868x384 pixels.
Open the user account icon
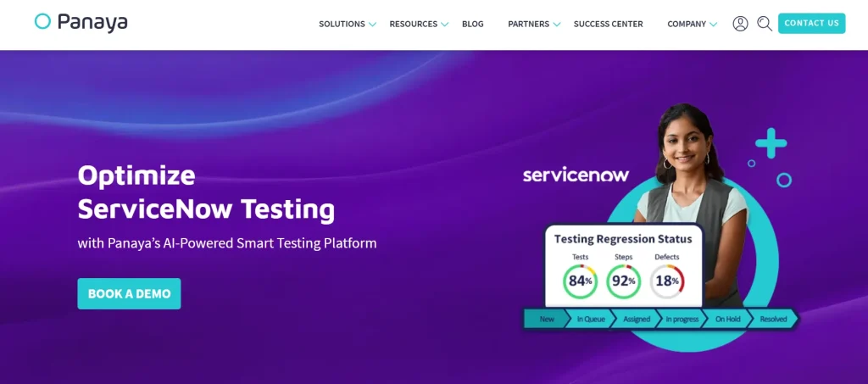(740, 23)
